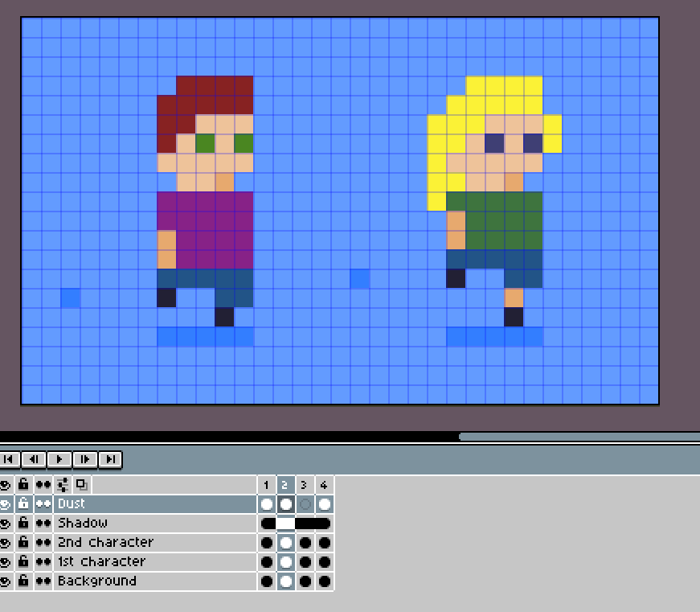Select the 1st character layer
700x612 pixels.
tap(155, 561)
